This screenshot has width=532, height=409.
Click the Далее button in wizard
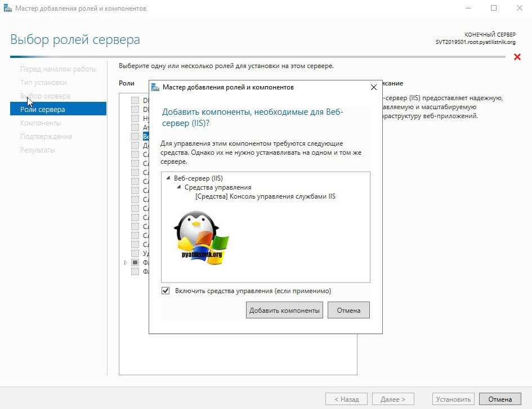point(393,399)
